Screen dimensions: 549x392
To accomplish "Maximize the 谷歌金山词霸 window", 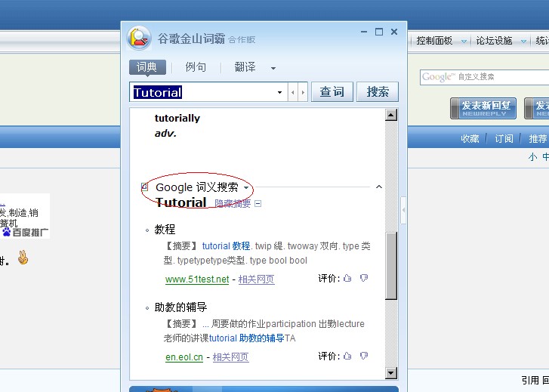I will tap(379, 32).
